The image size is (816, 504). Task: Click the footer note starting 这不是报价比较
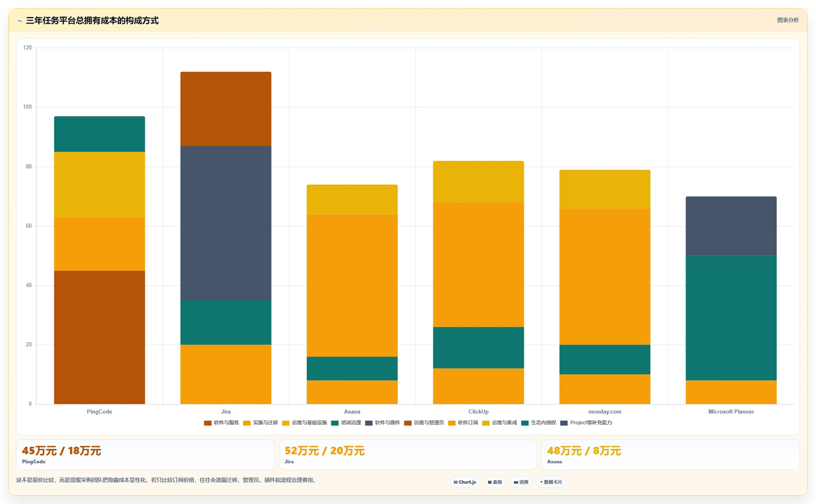coord(167,480)
